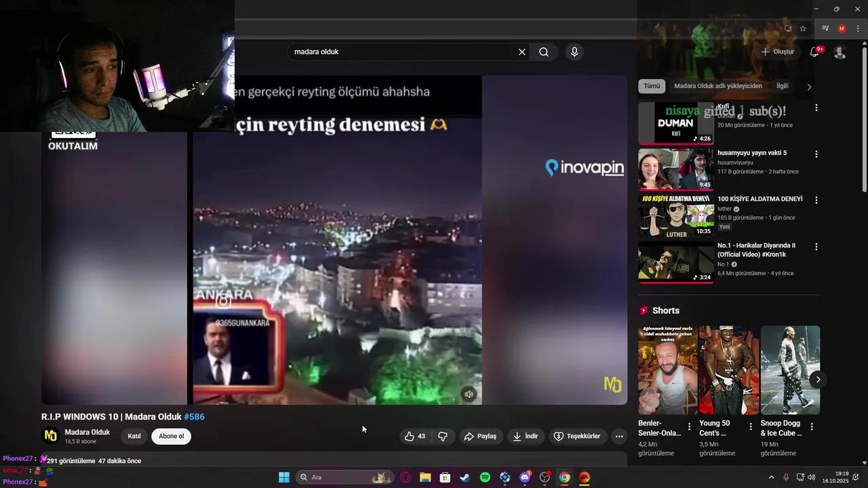Image resolution: width=868 pixels, height=488 pixels.
Task: Open the Young 50 Cent's short title
Action: 719,428
